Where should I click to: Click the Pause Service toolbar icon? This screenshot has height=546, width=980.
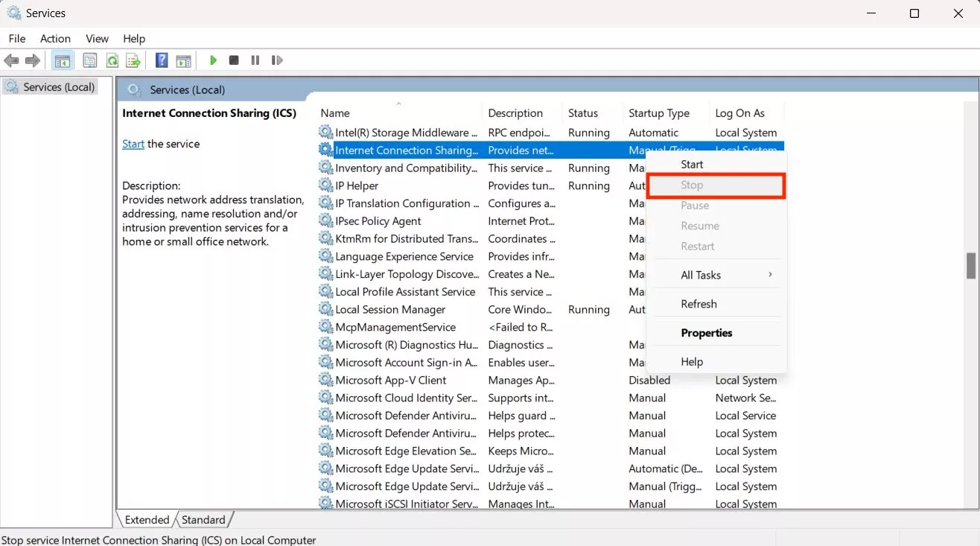click(255, 60)
